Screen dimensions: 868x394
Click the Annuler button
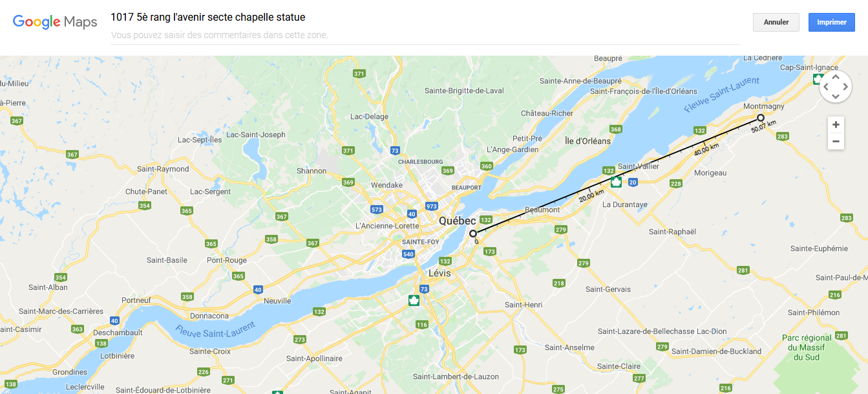(x=776, y=22)
